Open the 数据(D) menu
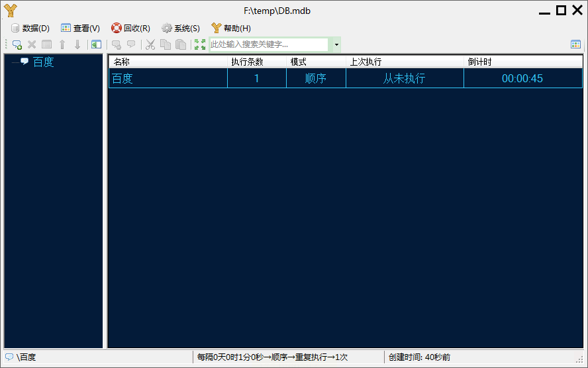Image resolution: width=588 pixels, height=368 pixels. pos(30,28)
